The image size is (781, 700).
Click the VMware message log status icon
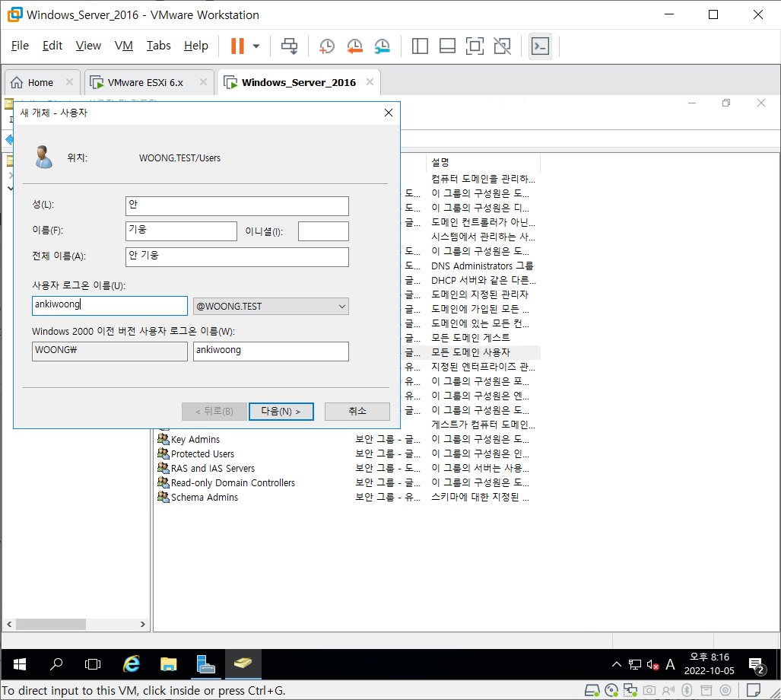point(753,690)
